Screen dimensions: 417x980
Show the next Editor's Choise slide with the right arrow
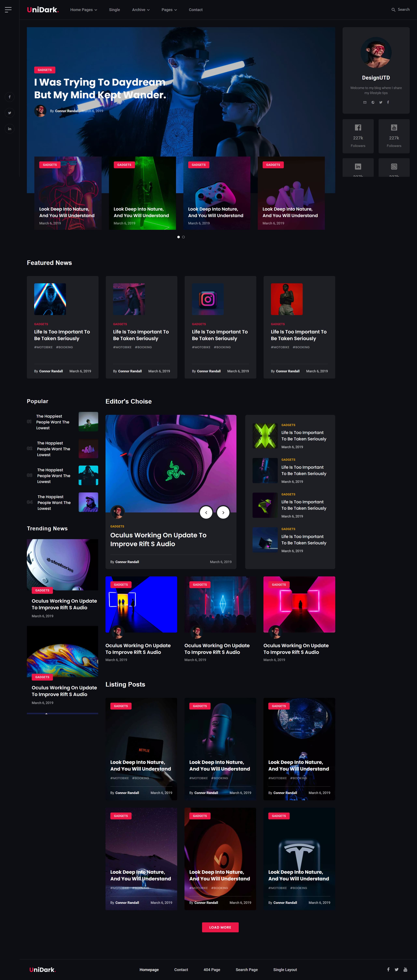point(223,512)
